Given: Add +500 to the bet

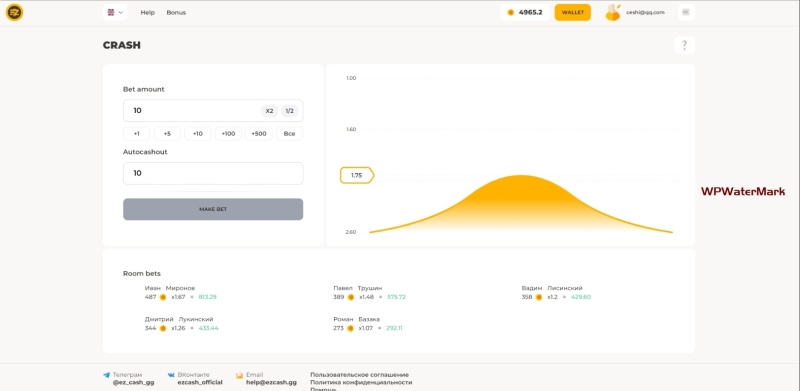Looking at the screenshot, I should click(259, 134).
